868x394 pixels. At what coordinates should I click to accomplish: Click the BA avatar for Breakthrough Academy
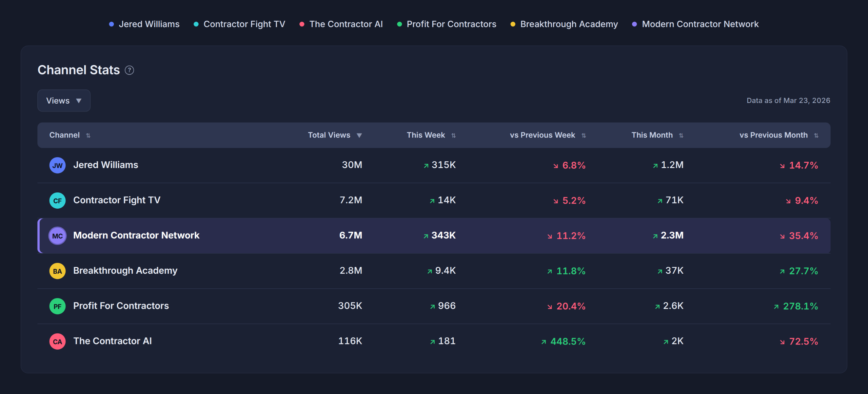pyautogui.click(x=57, y=271)
